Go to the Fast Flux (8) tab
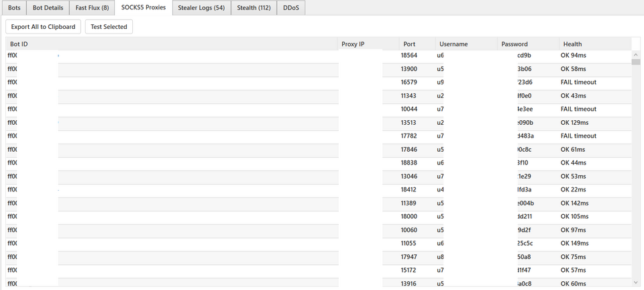Viewport: 644px width, 290px height. point(92,8)
